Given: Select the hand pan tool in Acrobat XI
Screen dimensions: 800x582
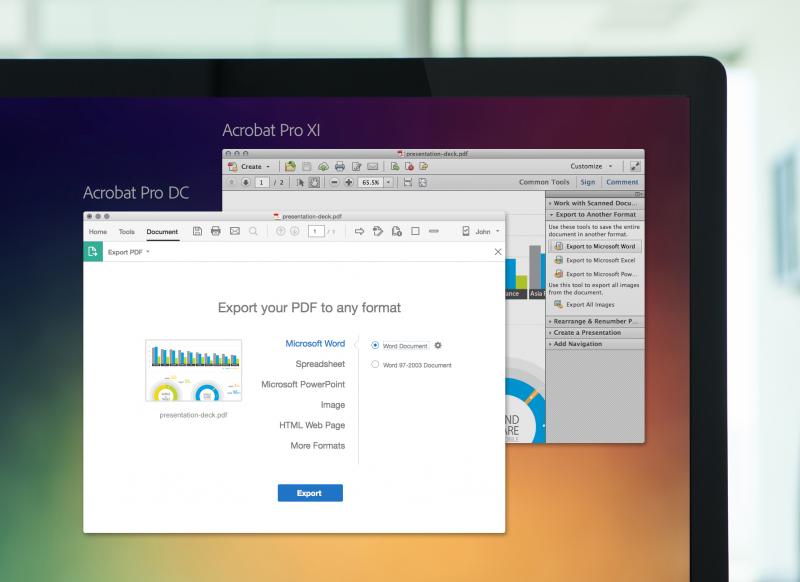Looking at the screenshot, I should 313,183.
